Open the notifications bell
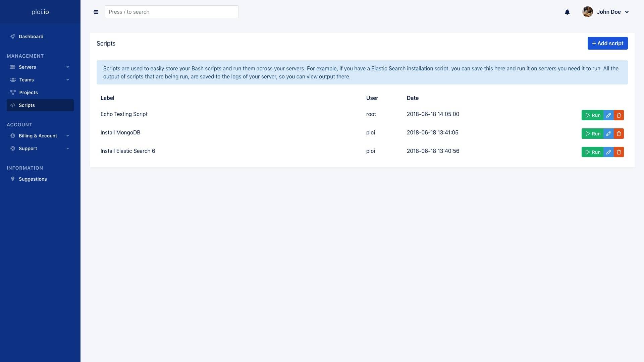Image resolution: width=644 pixels, height=362 pixels. (x=567, y=12)
